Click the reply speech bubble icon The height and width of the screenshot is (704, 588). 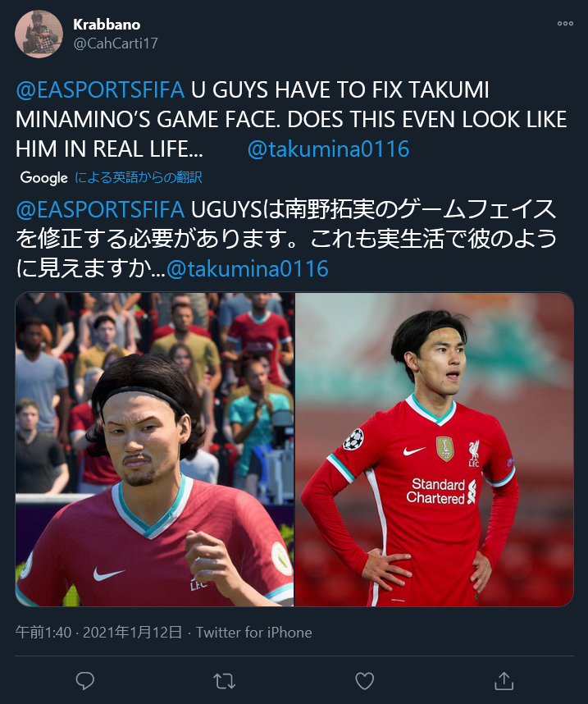pos(84,681)
